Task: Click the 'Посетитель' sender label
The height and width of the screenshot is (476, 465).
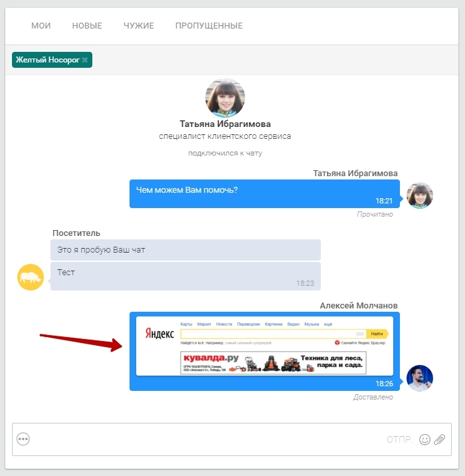Action: (76, 233)
